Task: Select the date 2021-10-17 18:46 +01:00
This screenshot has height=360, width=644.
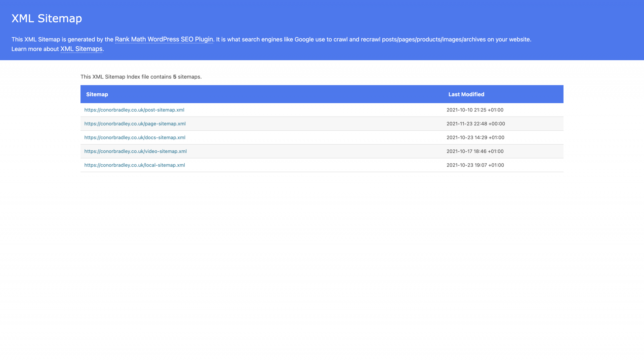Action: click(x=475, y=151)
